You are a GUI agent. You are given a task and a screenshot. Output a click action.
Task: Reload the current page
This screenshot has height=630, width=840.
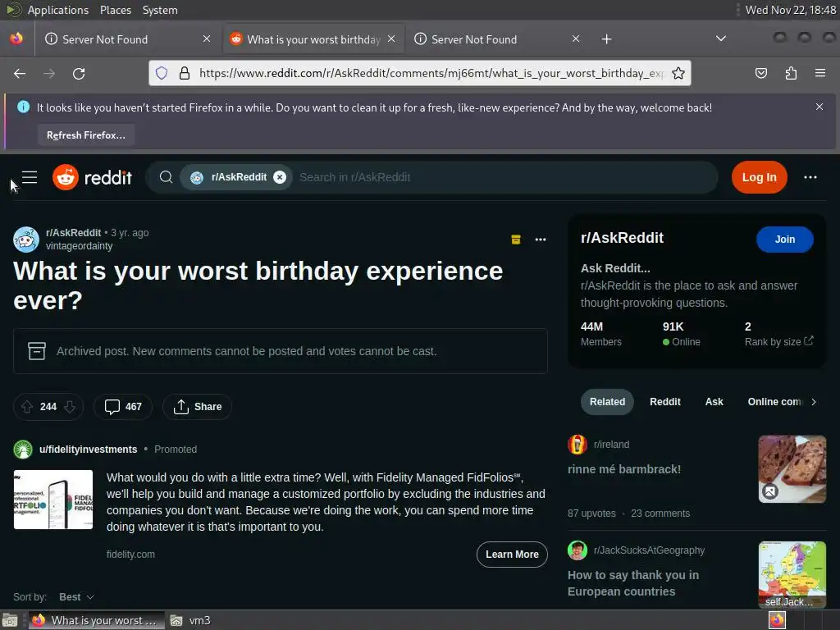pyautogui.click(x=79, y=73)
